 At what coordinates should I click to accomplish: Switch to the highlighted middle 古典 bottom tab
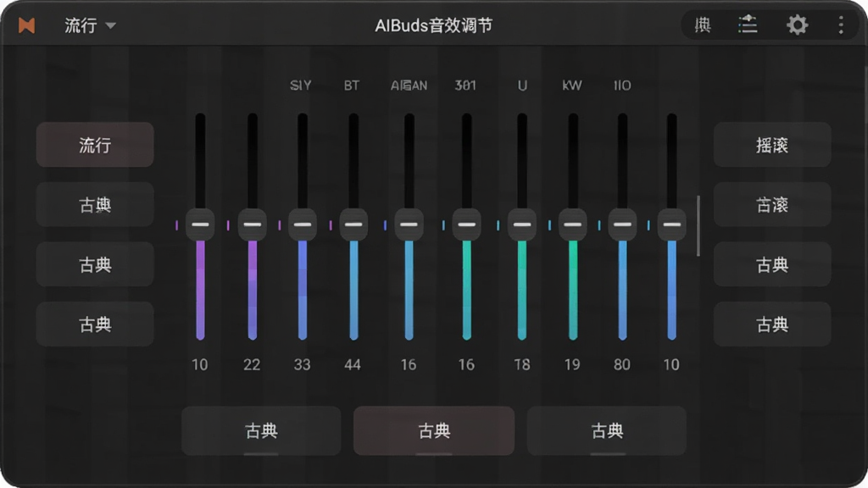[434, 431]
